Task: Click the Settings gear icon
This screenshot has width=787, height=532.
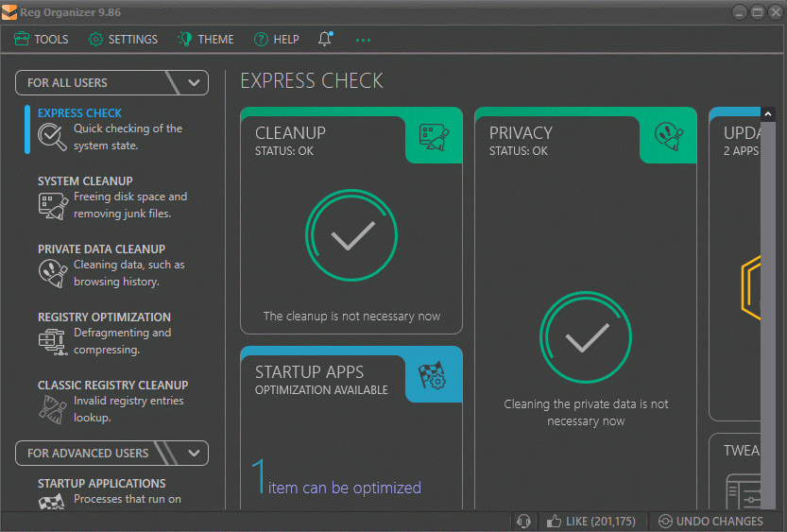Action: click(95, 39)
